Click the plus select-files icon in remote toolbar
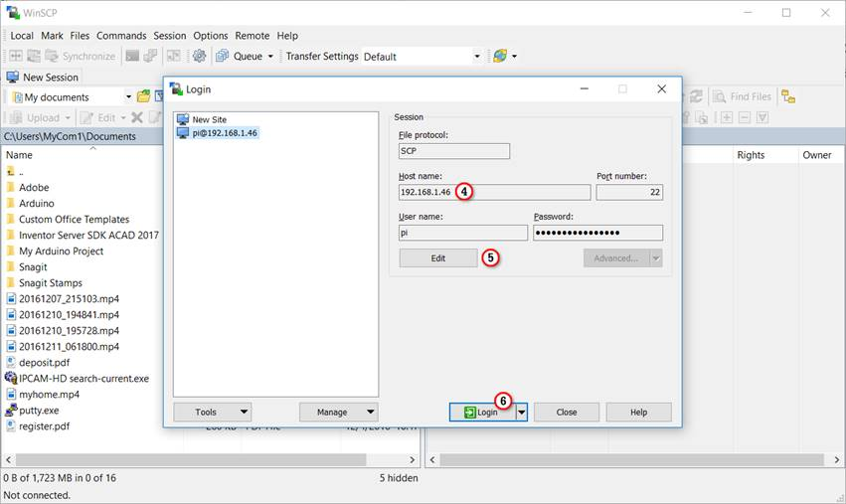The image size is (846, 504). (727, 117)
